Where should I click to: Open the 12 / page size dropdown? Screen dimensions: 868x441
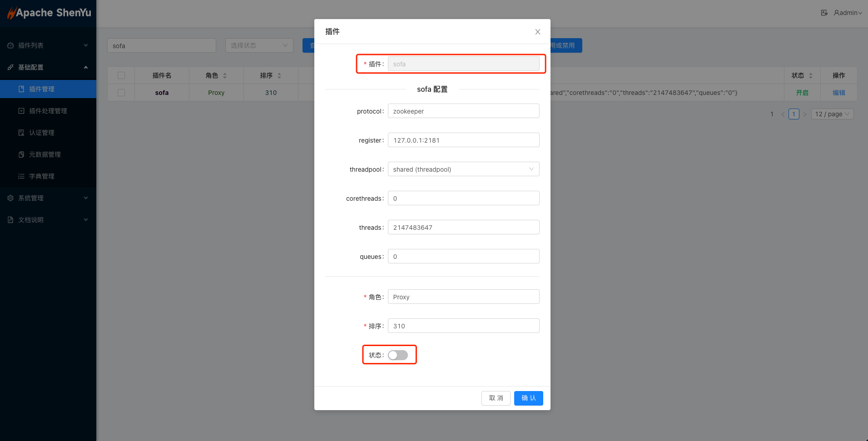tap(832, 114)
